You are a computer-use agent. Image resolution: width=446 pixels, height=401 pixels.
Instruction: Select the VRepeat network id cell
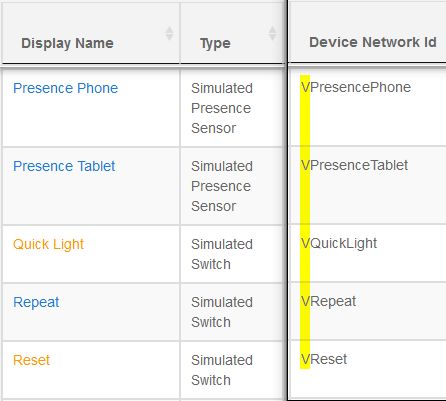point(368,311)
